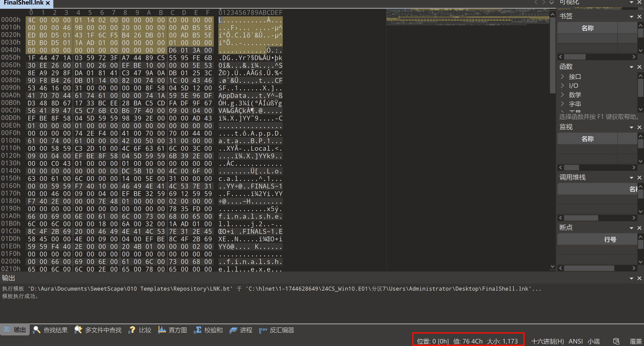Viewport: 644px width, 346px height.
Task: Click the ANSI encoding status entry
Action: (x=576, y=341)
